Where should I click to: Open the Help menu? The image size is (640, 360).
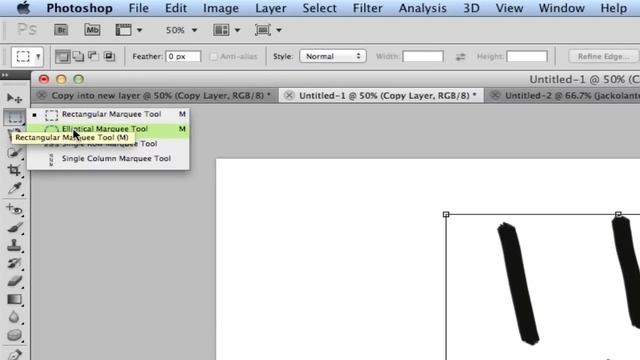(613, 8)
